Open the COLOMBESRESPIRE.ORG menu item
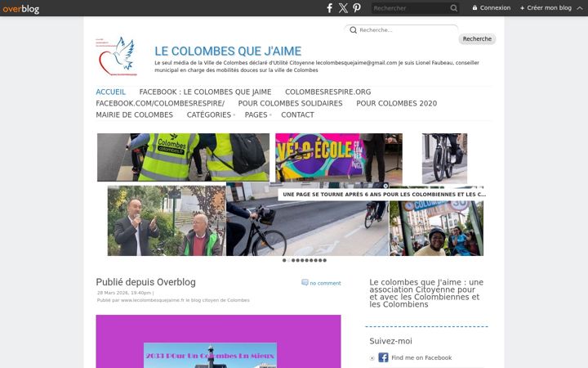The width and height of the screenshot is (588, 368). click(327, 92)
